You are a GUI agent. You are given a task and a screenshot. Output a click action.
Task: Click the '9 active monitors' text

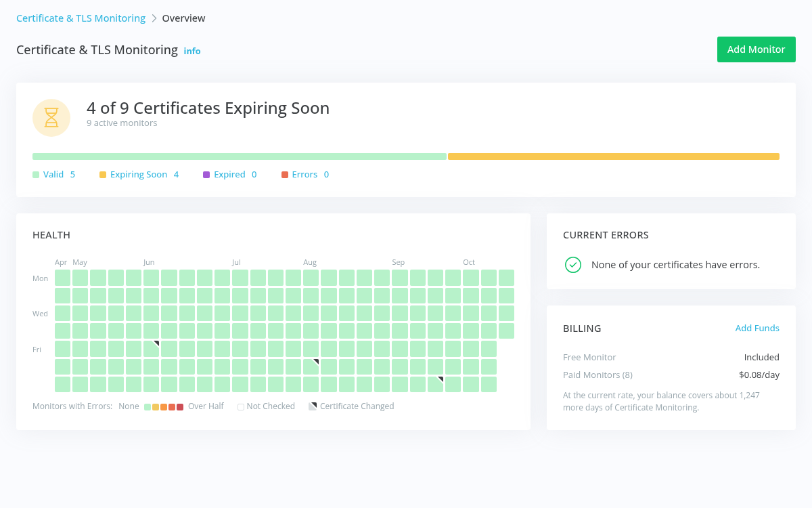pos(122,123)
